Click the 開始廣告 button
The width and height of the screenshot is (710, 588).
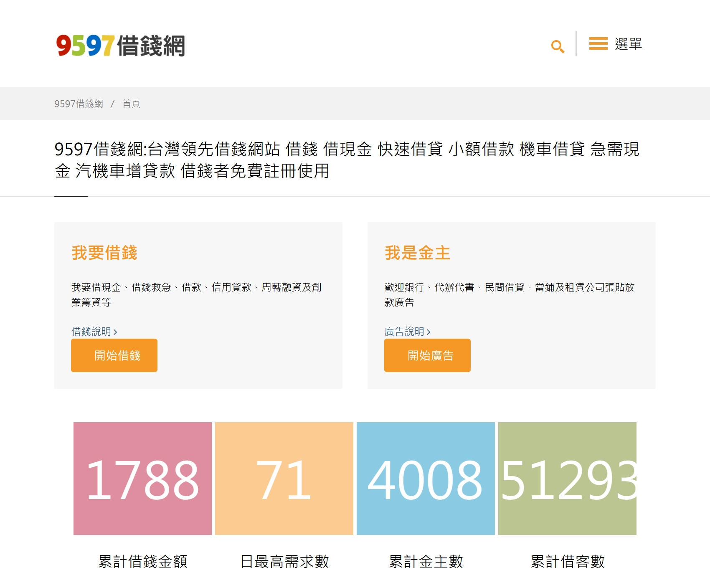pos(427,355)
